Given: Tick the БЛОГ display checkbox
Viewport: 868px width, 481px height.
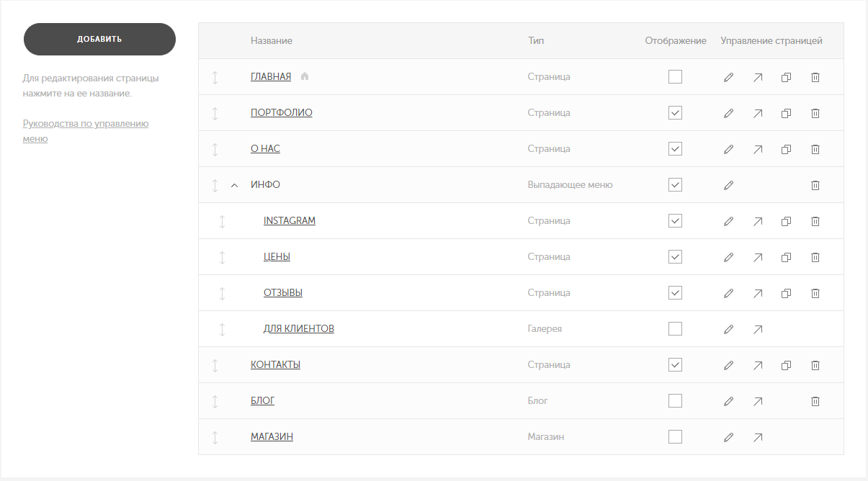Looking at the screenshot, I should 675,401.
